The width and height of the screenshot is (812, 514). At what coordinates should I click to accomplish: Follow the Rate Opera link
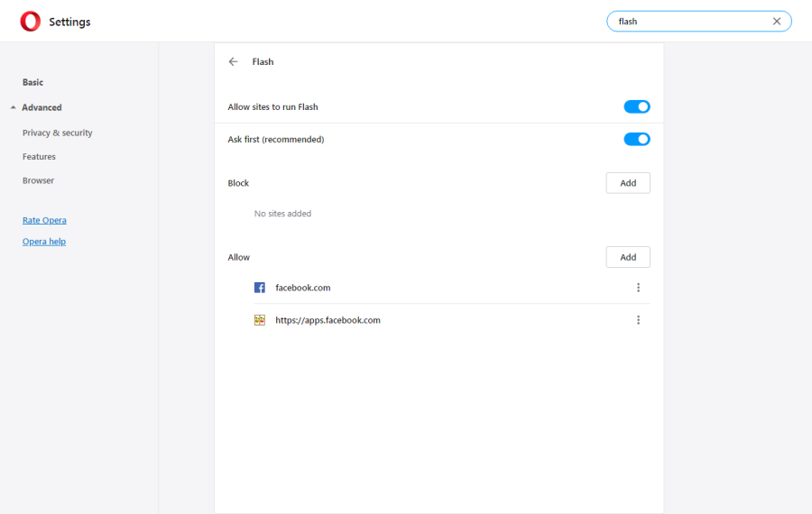[44, 220]
